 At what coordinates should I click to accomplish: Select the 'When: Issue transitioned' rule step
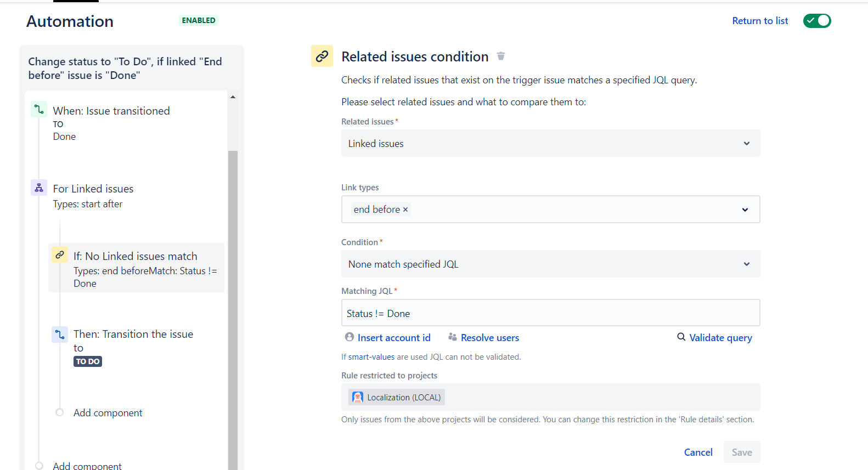point(111,111)
